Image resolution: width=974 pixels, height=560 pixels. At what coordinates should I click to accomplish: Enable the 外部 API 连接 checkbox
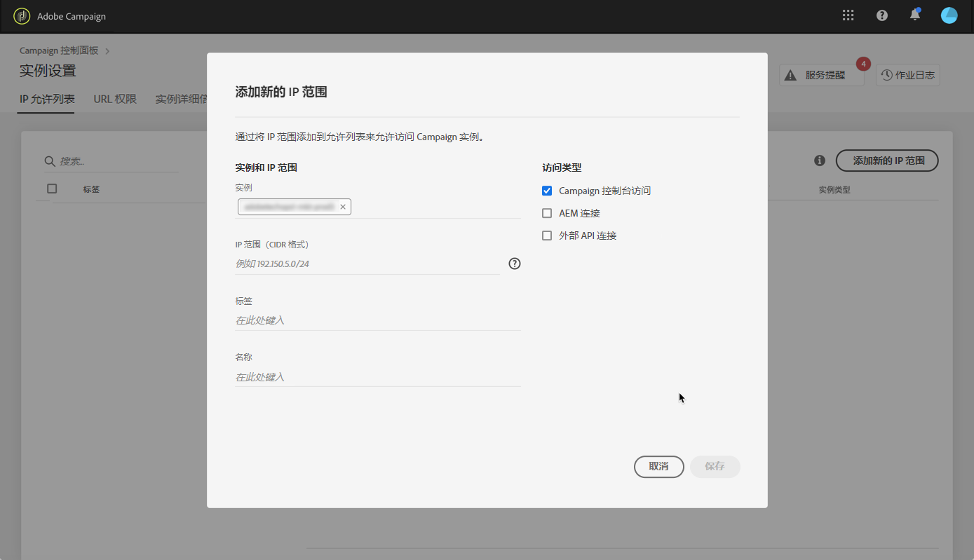(547, 235)
